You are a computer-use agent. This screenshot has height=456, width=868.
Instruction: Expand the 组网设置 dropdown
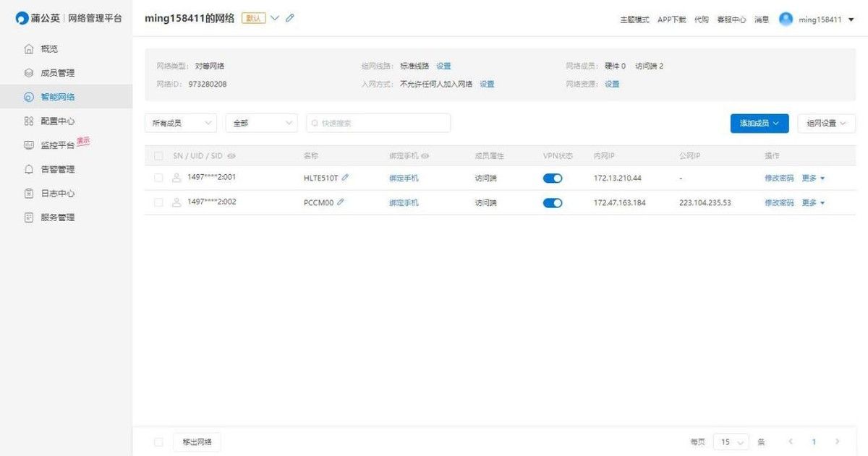point(826,124)
